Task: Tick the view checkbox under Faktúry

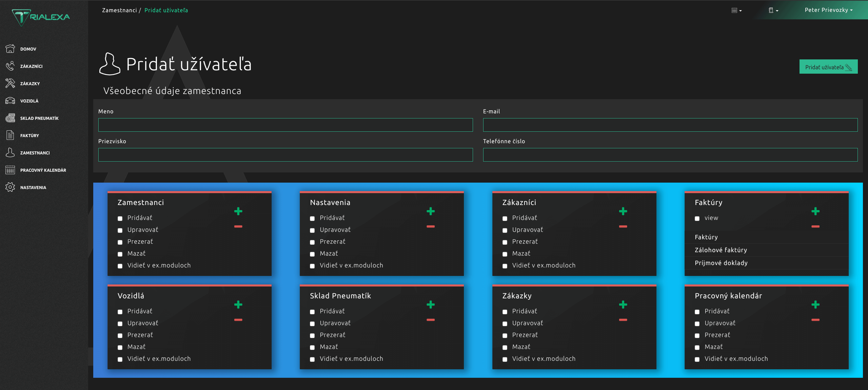Action: click(x=697, y=218)
